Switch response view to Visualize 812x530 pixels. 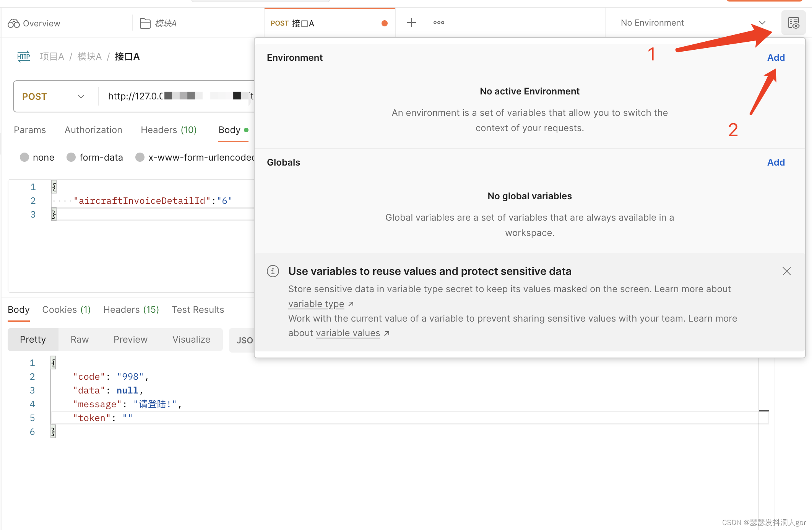point(191,340)
